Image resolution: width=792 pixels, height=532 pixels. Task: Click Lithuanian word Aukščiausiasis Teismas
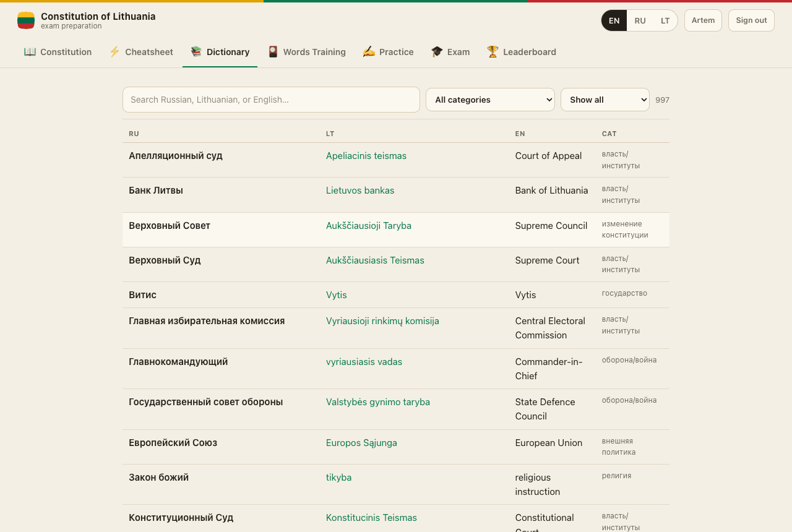click(375, 260)
